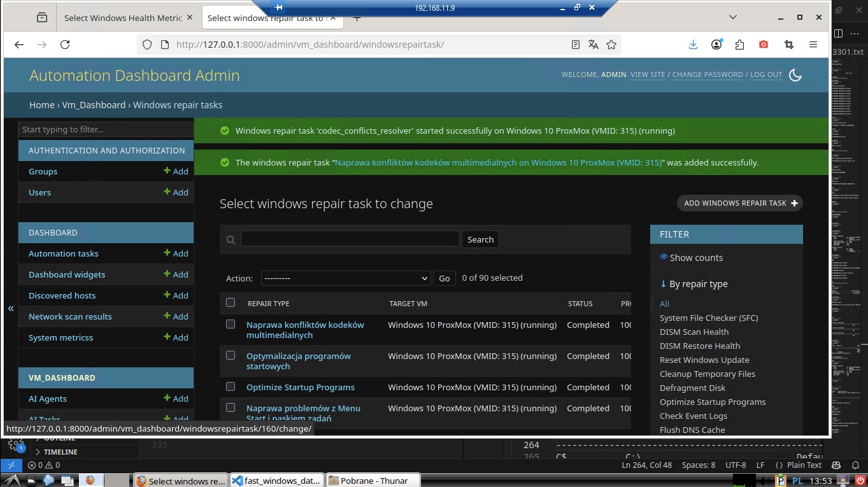Open the browser extensions puzzle icon
This screenshot has height=487, width=868.
pyautogui.click(x=739, y=45)
